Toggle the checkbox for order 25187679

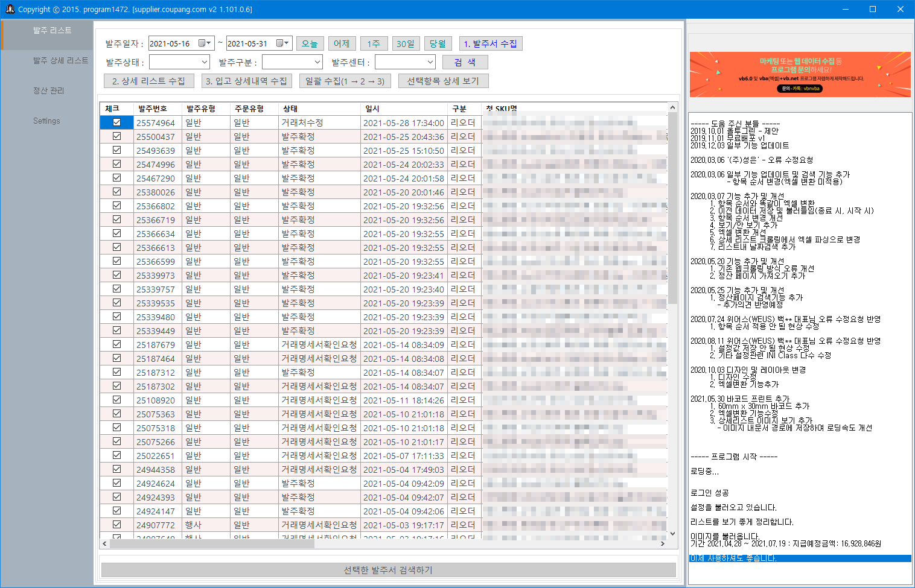coord(116,344)
